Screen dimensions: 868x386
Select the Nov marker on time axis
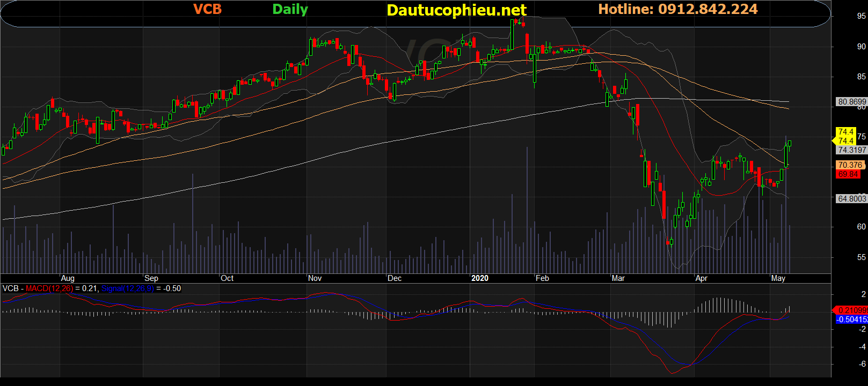tap(315, 278)
